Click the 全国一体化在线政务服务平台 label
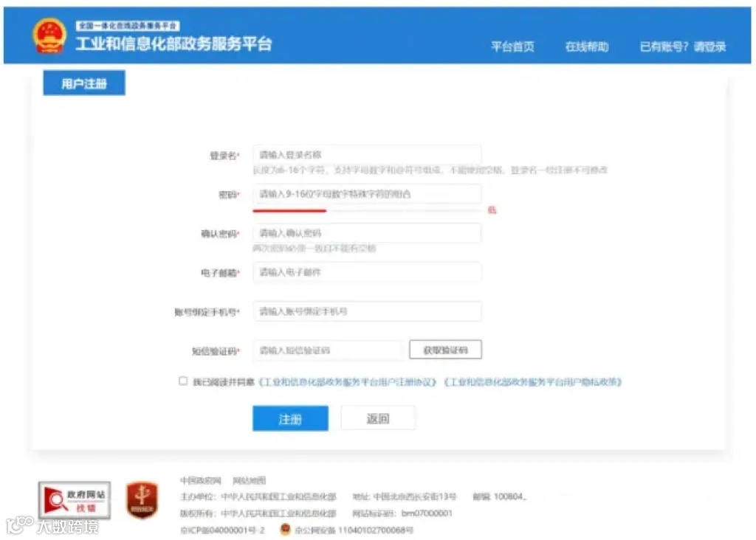This screenshot has width=756, height=540. [128, 26]
